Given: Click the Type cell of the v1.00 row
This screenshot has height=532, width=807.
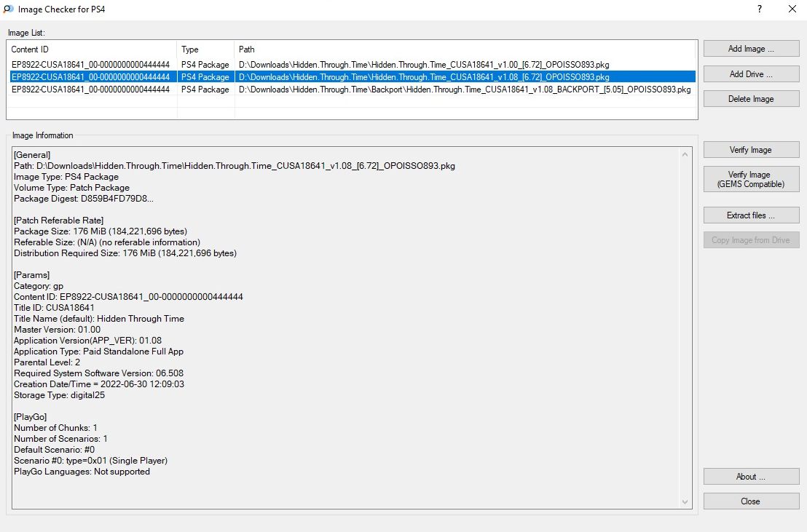Looking at the screenshot, I should [205, 64].
